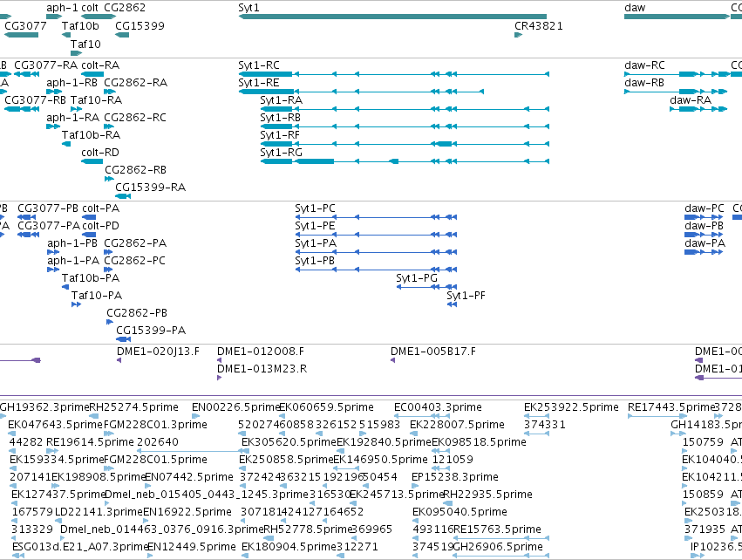Image resolution: width=742 pixels, height=560 pixels.
Task: Select the Taf10 gene label
Action: tap(85, 44)
